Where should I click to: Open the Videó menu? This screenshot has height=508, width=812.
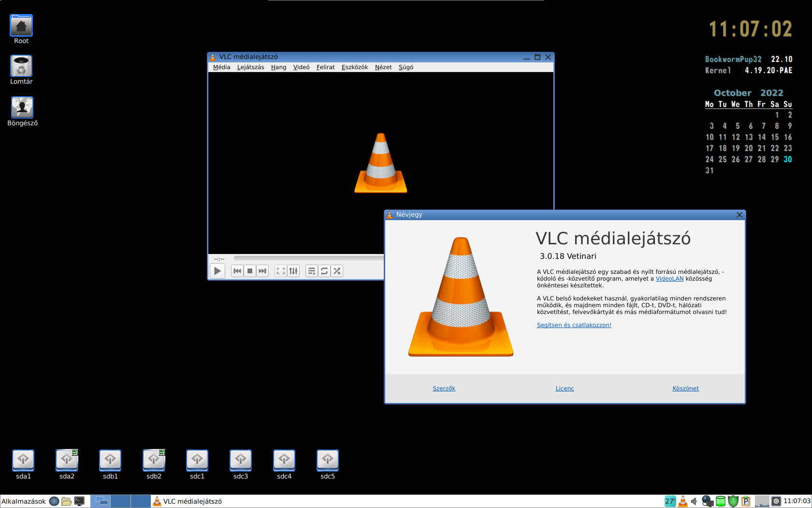click(x=301, y=67)
